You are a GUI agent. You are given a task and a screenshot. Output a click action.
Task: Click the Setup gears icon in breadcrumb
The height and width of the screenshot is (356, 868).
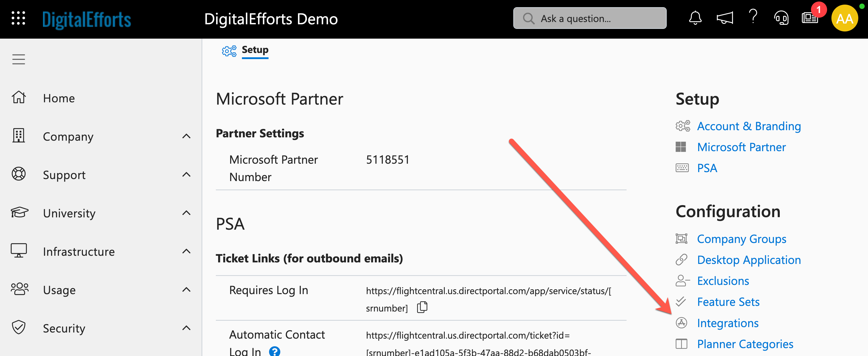[x=229, y=51]
